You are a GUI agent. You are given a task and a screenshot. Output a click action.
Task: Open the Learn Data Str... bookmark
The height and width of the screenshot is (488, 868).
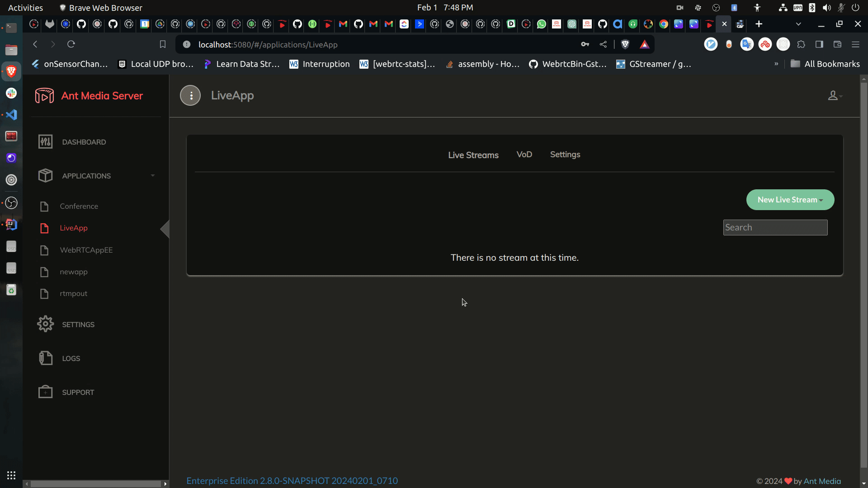pyautogui.click(x=241, y=64)
